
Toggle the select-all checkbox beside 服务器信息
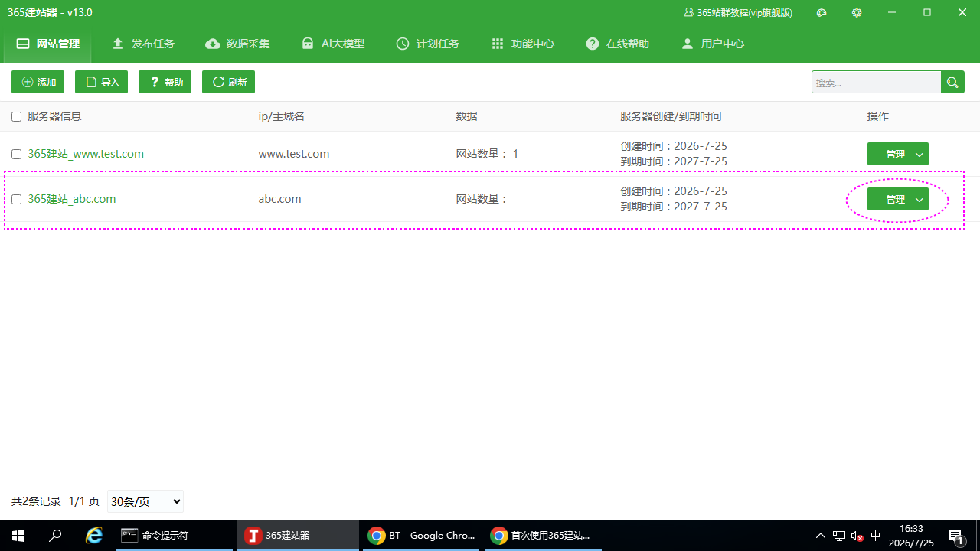(17, 117)
